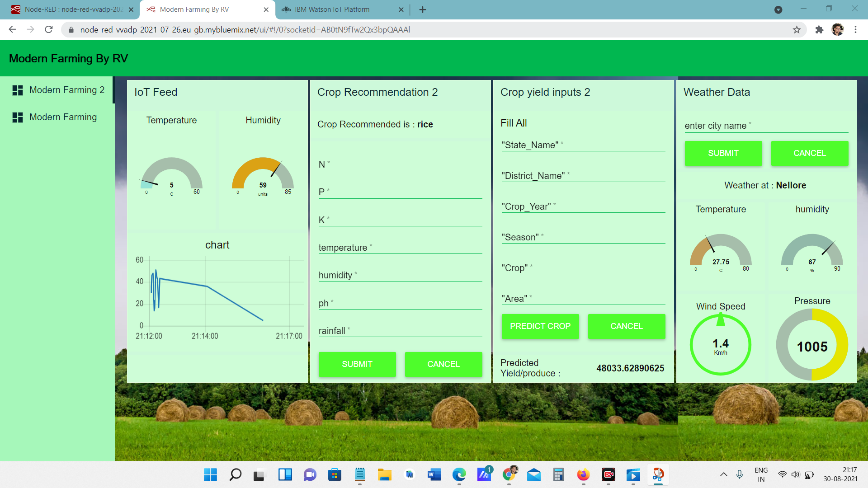Open the Windows Start menu
The image size is (868, 488).
coord(210,475)
